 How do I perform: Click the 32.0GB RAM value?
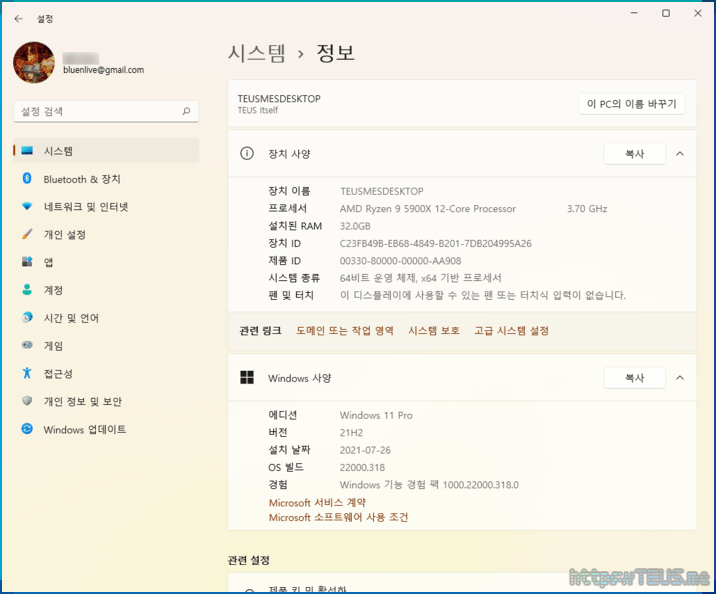[355, 226]
